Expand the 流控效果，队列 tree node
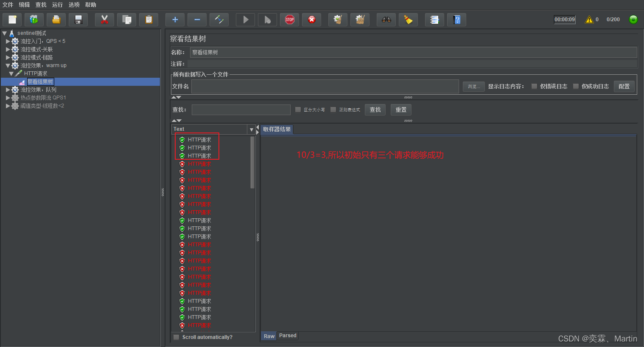The width and height of the screenshot is (644, 347). (x=8, y=90)
